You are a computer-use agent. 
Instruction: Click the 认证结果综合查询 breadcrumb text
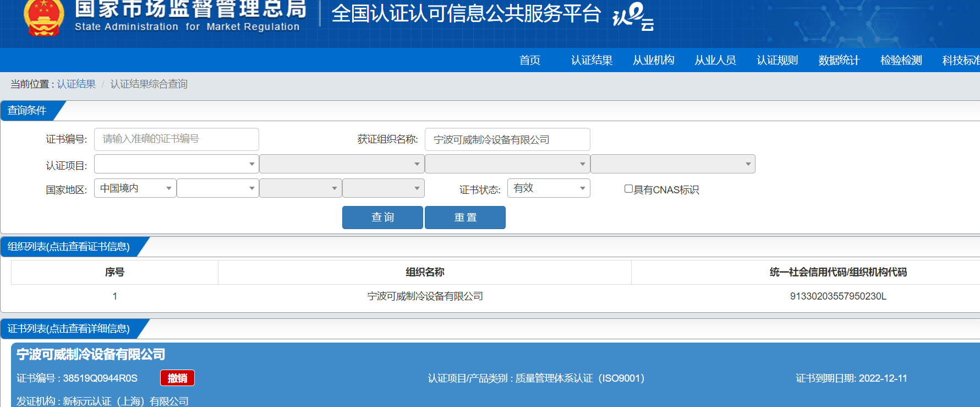tap(149, 84)
